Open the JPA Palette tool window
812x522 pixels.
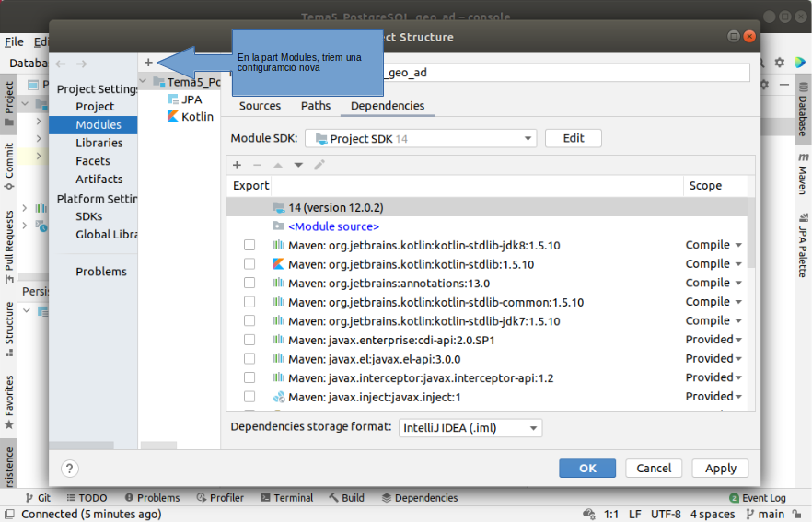coord(802,245)
